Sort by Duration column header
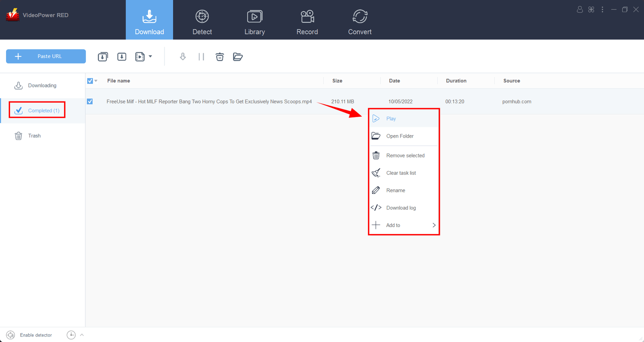The width and height of the screenshot is (644, 342). 456,81
